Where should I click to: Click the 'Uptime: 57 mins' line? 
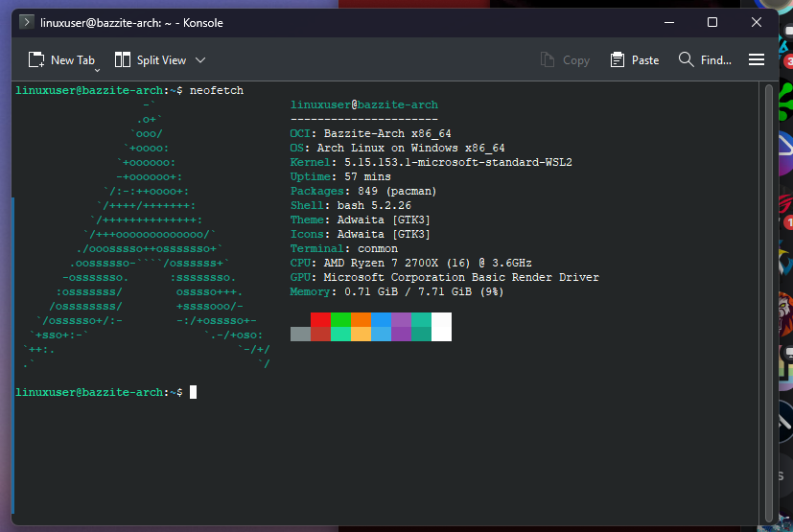(340, 176)
